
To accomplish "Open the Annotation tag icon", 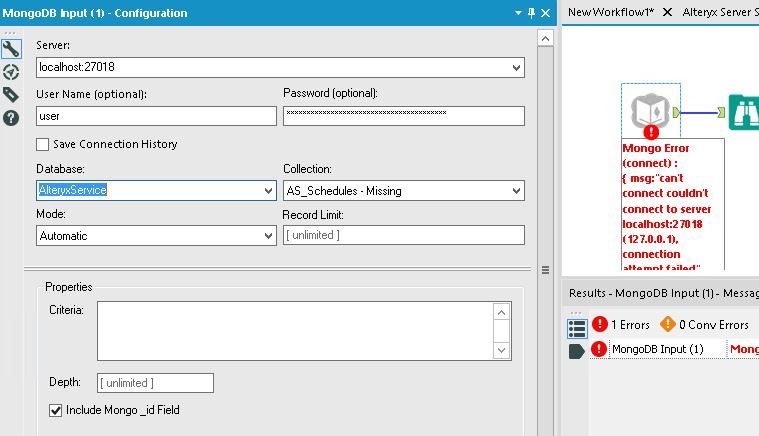I will point(11,95).
